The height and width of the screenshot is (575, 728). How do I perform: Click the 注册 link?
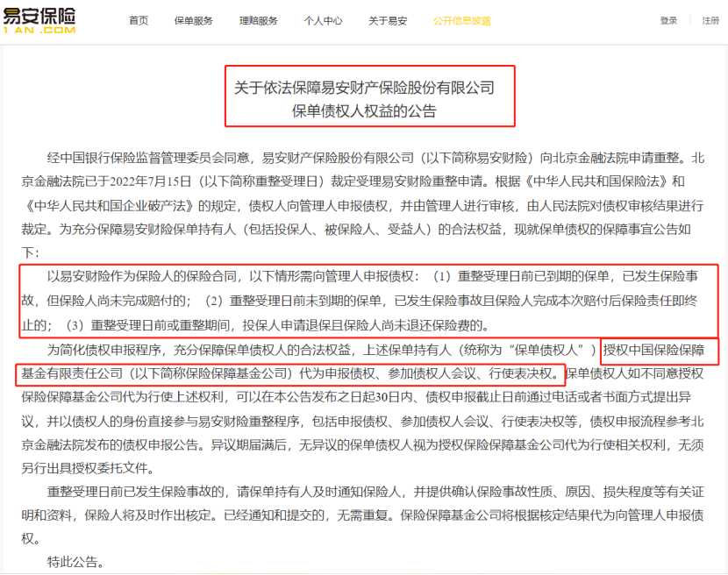pyautogui.click(x=710, y=20)
